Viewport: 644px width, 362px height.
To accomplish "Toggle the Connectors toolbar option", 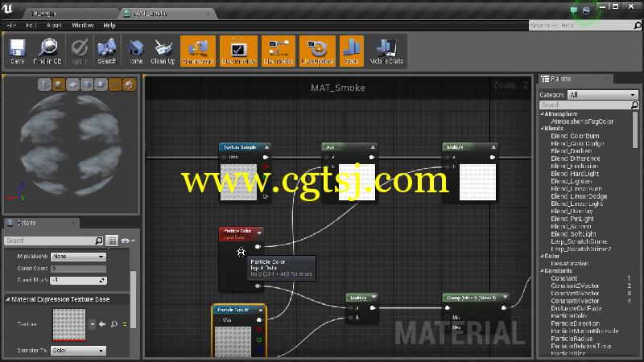I will coord(198,51).
